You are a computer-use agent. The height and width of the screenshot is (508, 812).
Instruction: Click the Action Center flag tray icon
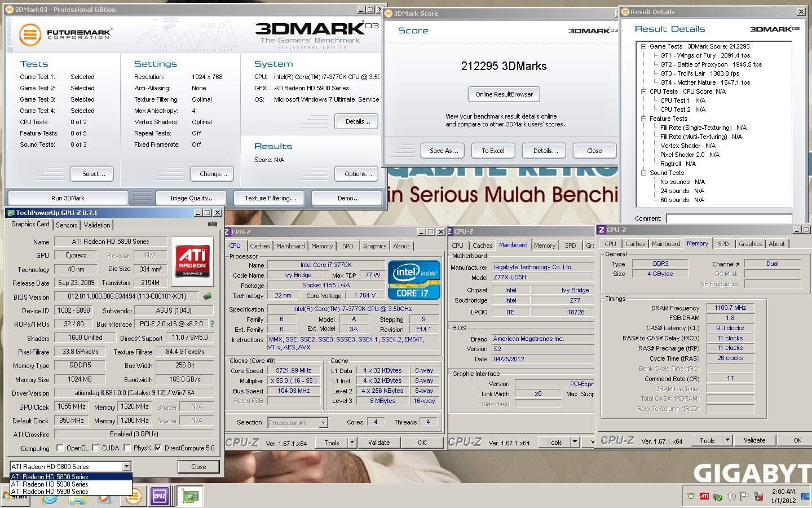click(744, 496)
